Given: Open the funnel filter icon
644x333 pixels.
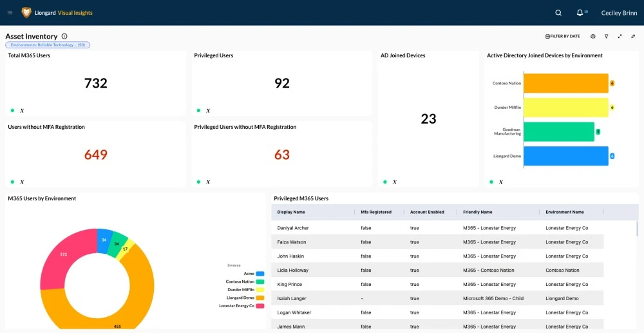Looking at the screenshot, I should 606,37.
